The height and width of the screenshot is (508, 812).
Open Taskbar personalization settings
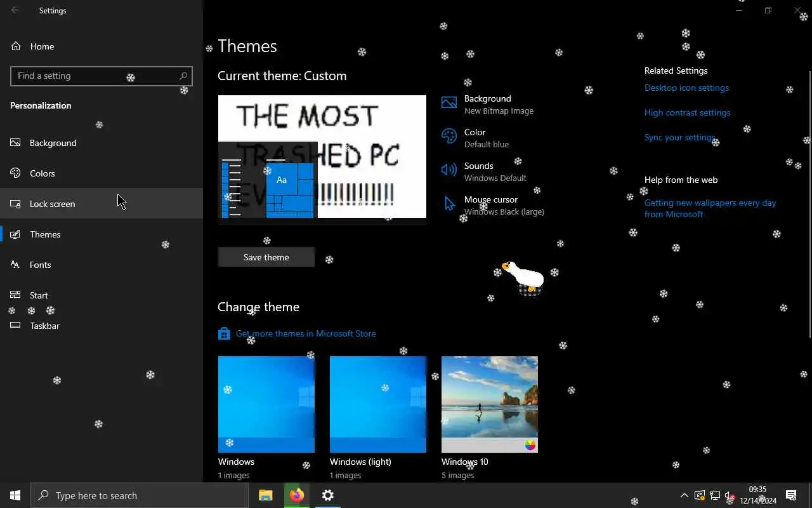(101, 326)
